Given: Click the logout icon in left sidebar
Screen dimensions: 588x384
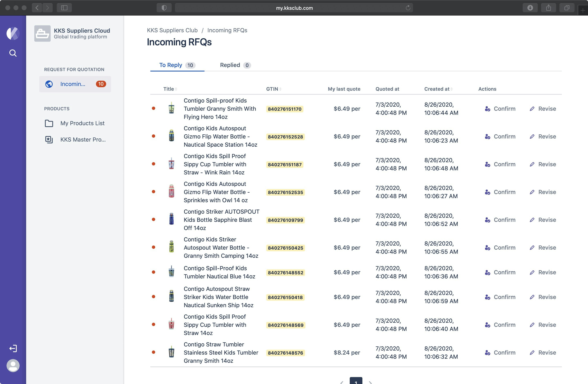Looking at the screenshot, I should tap(13, 348).
